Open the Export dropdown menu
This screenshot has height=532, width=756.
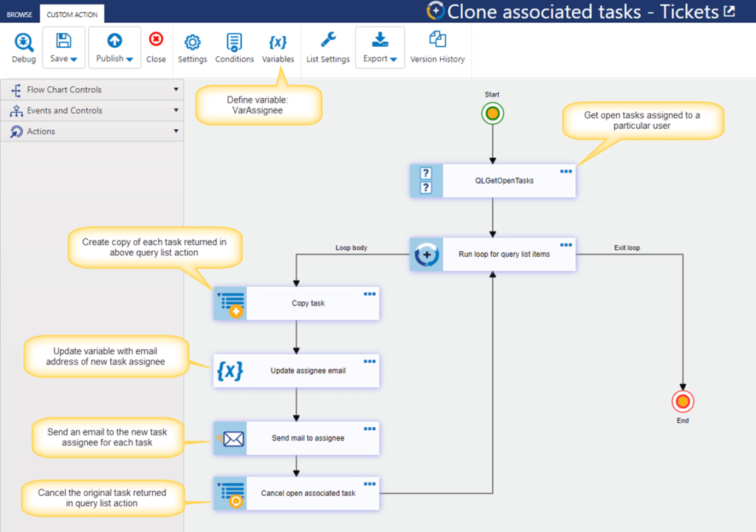coord(380,48)
